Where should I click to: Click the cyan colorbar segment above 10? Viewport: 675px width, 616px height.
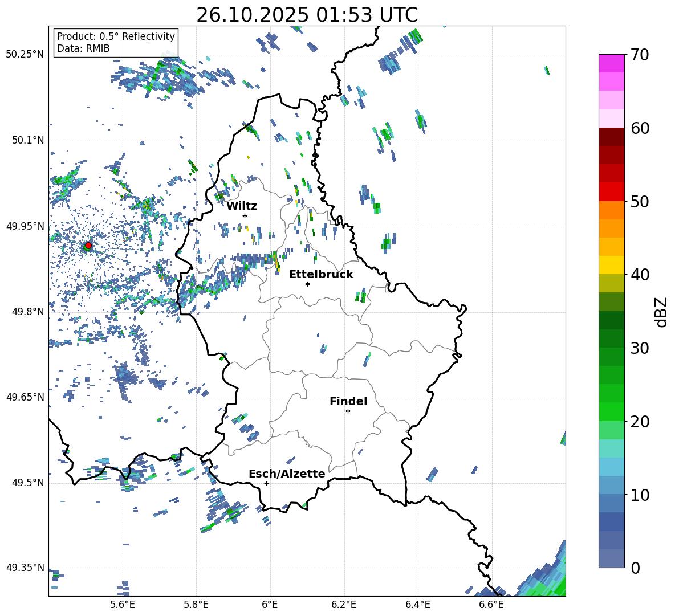click(611, 467)
